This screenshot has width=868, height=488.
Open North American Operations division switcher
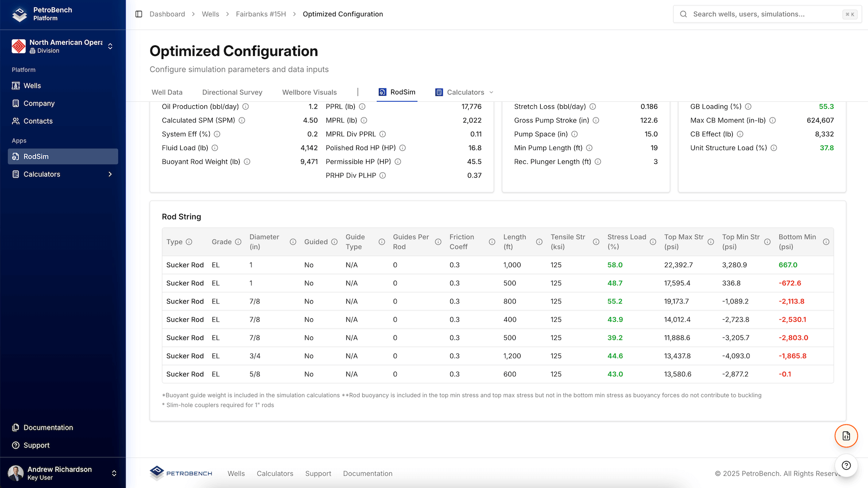tap(62, 46)
